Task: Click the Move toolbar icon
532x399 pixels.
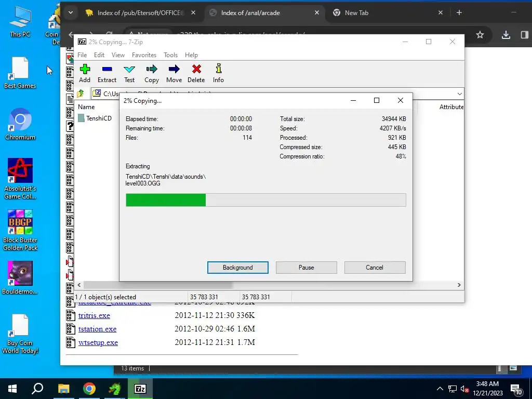Action: (174, 73)
